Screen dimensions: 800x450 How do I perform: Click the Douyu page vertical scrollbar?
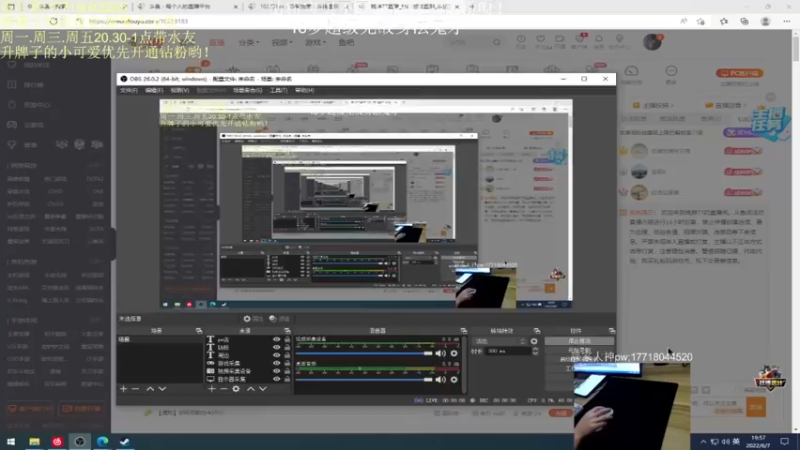795,48
